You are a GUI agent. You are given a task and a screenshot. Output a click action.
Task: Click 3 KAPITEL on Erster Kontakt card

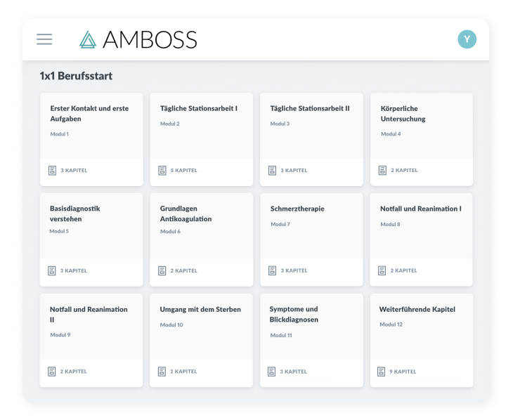[74, 171]
